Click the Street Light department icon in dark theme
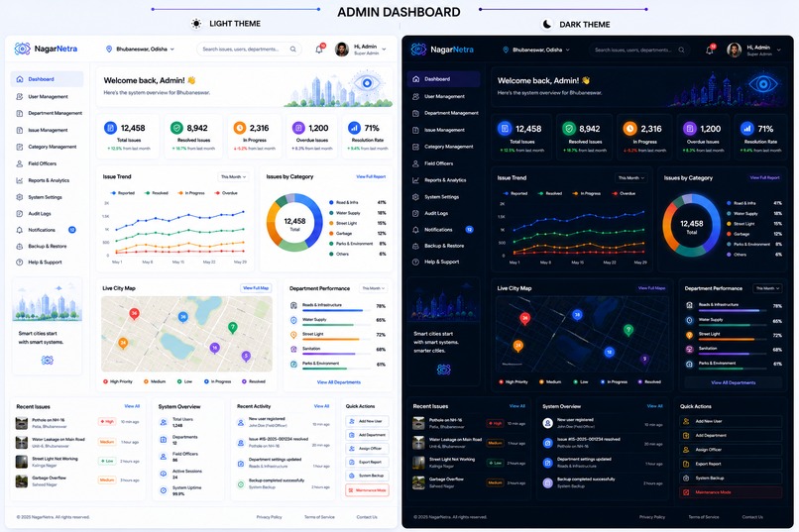 click(689, 335)
